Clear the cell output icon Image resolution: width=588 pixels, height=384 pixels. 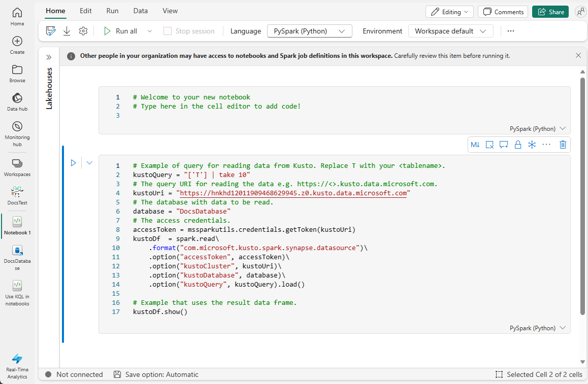click(489, 145)
